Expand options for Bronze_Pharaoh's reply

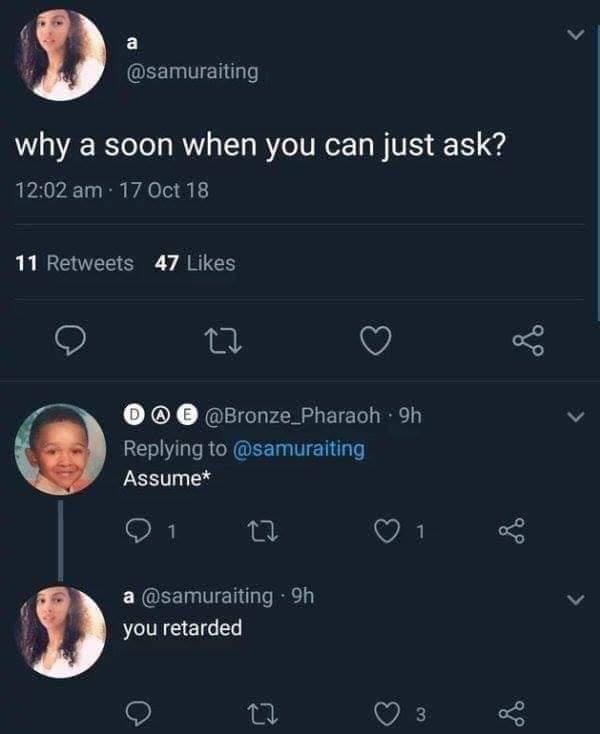pyautogui.click(x=573, y=416)
